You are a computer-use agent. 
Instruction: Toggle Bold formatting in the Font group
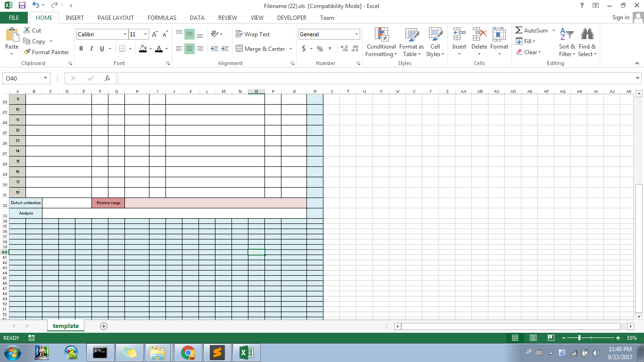point(81,49)
